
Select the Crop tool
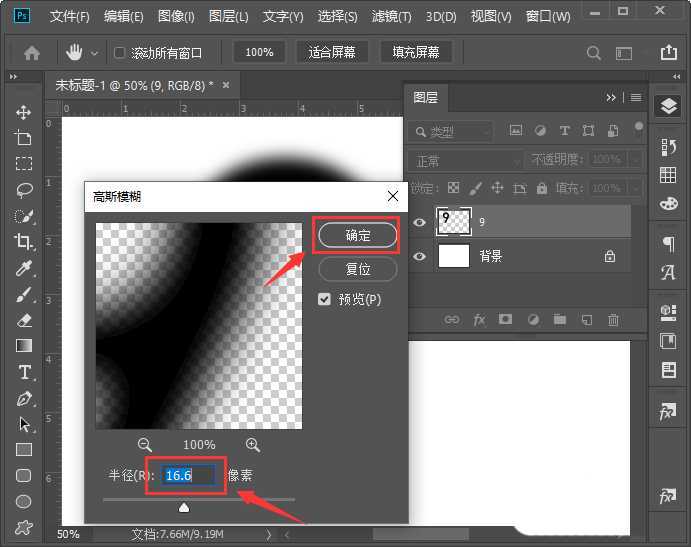click(x=24, y=241)
